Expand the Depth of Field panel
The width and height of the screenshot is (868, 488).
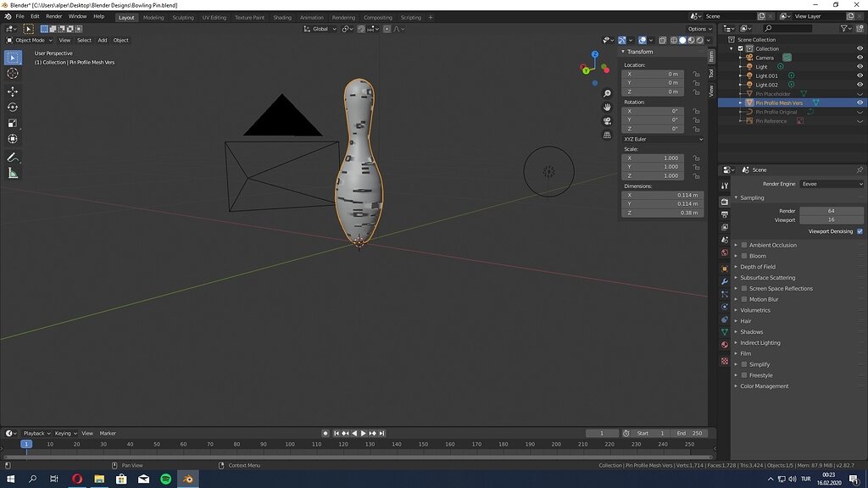coord(758,267)
